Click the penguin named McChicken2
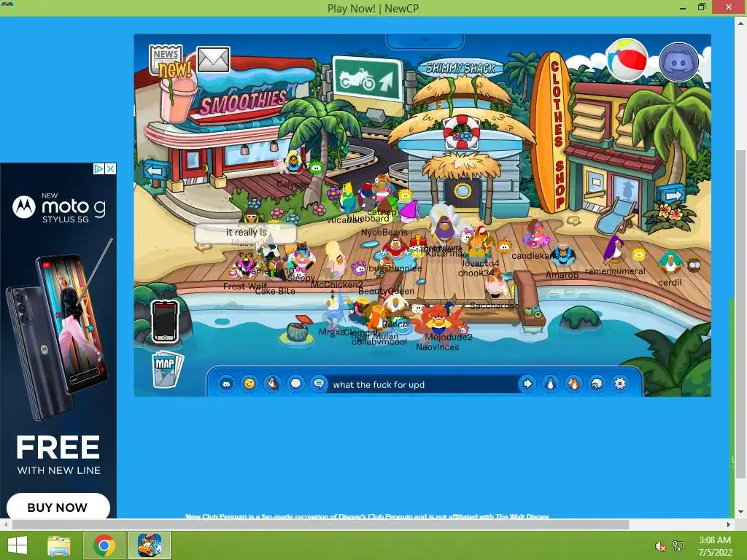Image resolution: width=747 pixels, height=560 pixels. tap(336, 260)
